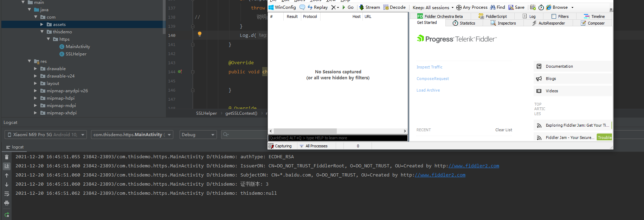644x220 pixels.
Task: Save sessions using Fiddler Save button
Action: pos(516,7)
